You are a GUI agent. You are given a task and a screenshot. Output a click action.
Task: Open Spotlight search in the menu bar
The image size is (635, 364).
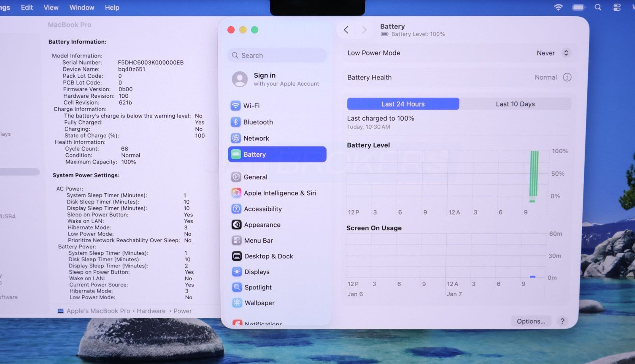point(598,8)
